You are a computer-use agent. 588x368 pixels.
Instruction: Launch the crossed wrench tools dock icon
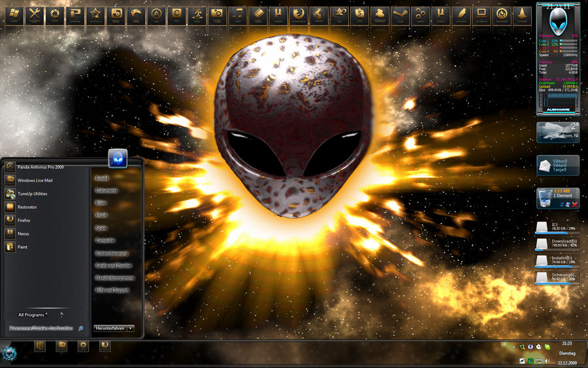35,16
